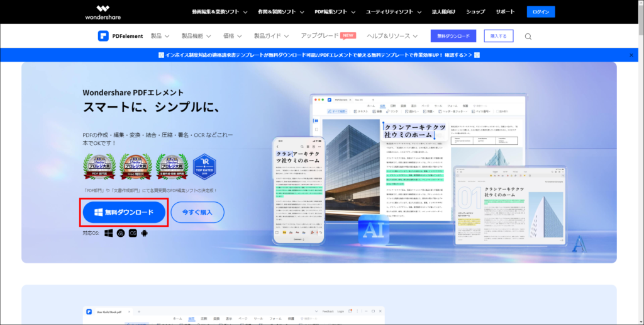This screenshot has width=644, height=325.
Task: Click the iOS icon beside 対応OS
Action: [133, 233]
